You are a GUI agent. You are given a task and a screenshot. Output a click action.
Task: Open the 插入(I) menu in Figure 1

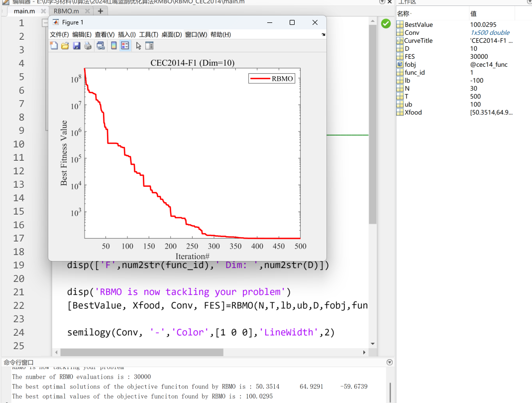pyautogui.click(x=127, y=35)
